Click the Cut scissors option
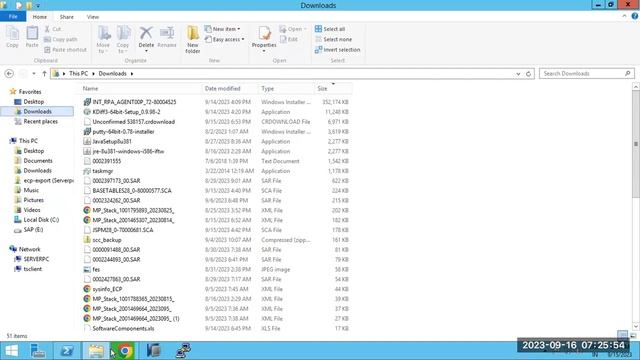The height and width of the screenshot is (360, 640). 53,29
